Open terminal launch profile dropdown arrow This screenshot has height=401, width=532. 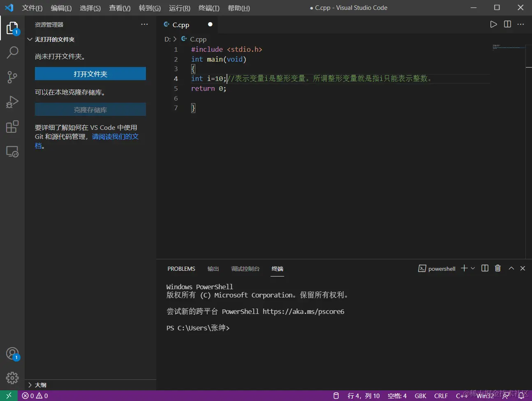pyautogui.click(x=473, y=268)
